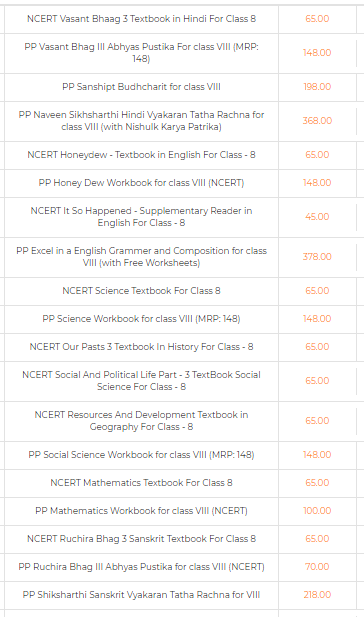The height and width of the screenshot is (617, 364).
Task: Select PP Mathematics Workbook for class VIII
Action: click(141, 511)
